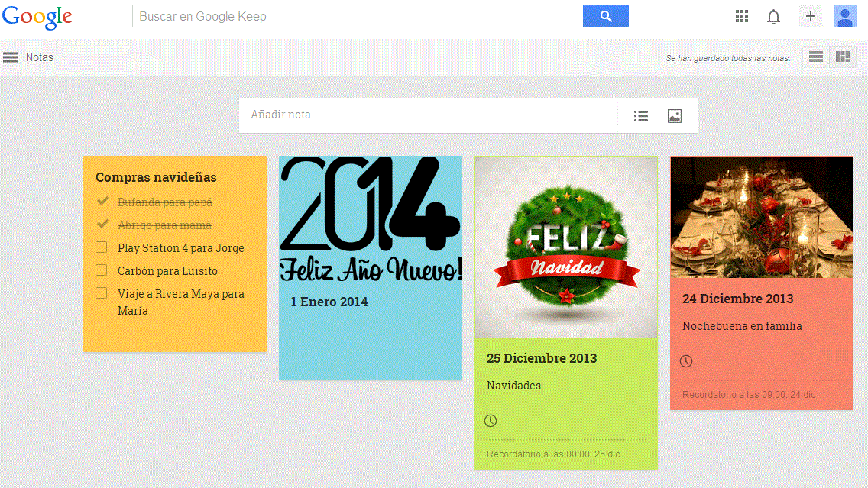Uncheck Bufanda para papá item
This screenshot has height=488, width=868.
click(102, 201)
